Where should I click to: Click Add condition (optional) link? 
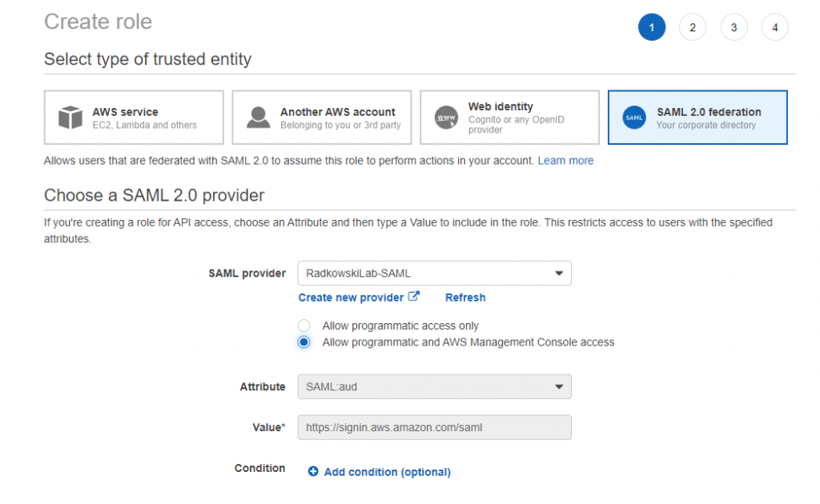[x=387, y=472]
